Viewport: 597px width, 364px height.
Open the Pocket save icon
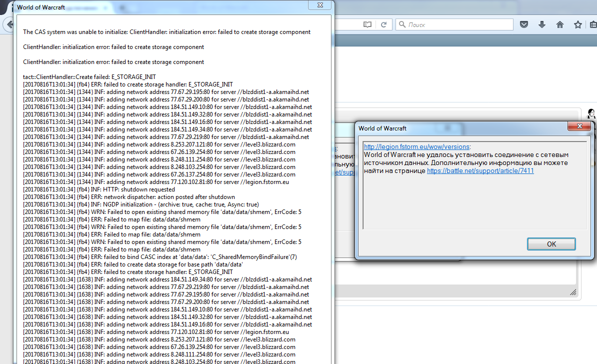click(x=524, y=24)
